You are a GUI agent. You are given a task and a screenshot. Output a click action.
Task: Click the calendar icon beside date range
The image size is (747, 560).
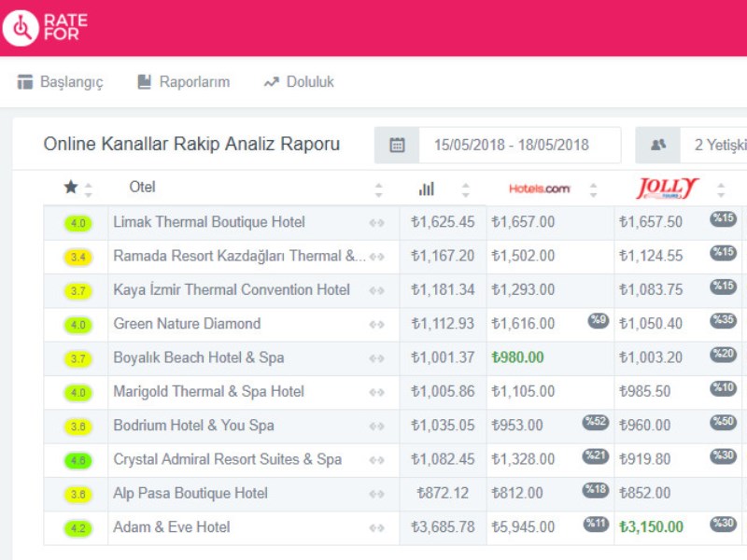pos(397,145)
